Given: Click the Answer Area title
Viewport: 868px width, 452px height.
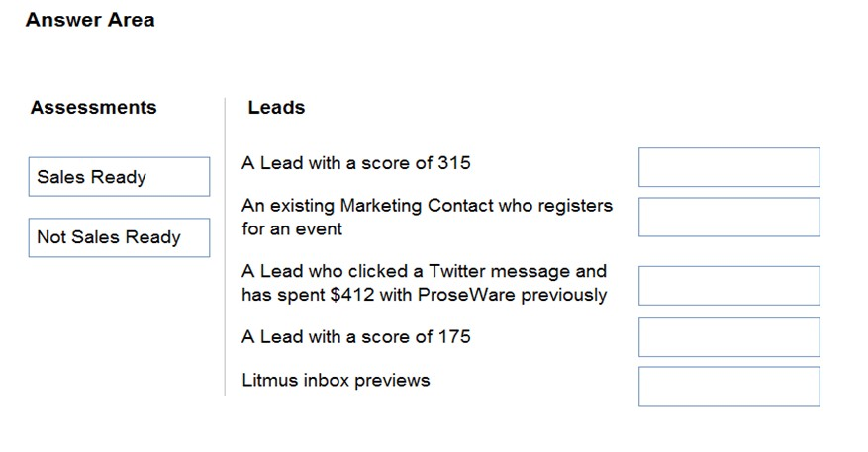Looking at the screenshot, I should [90, 20].
